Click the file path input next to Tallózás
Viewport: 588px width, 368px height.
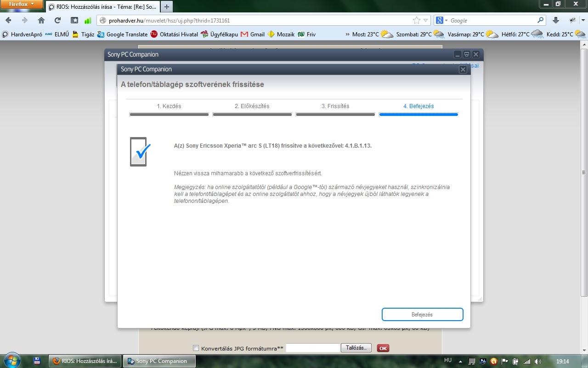(313, 348)
